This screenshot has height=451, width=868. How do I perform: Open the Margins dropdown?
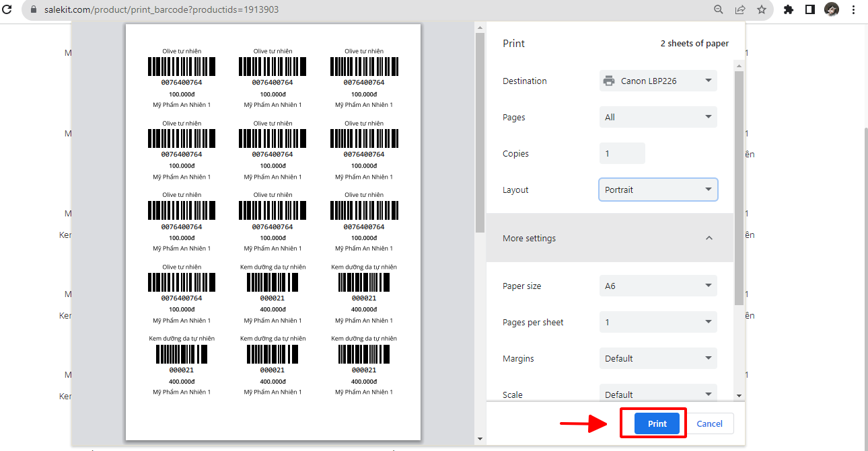[x=658, y=358]
